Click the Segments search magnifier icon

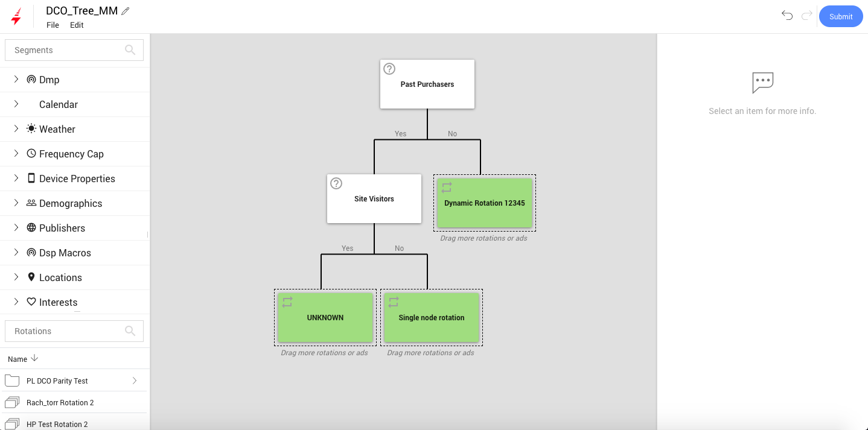tap(130, 49)
